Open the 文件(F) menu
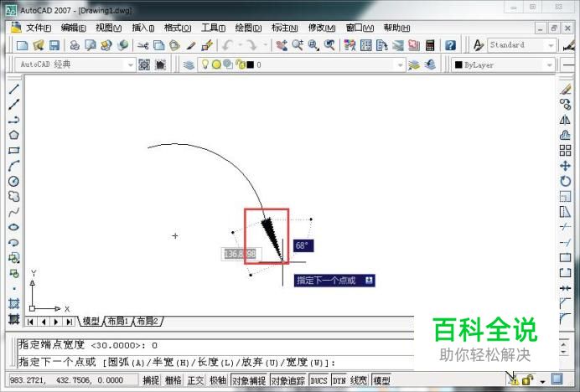580x392 pixels. (x=39, y=28)
